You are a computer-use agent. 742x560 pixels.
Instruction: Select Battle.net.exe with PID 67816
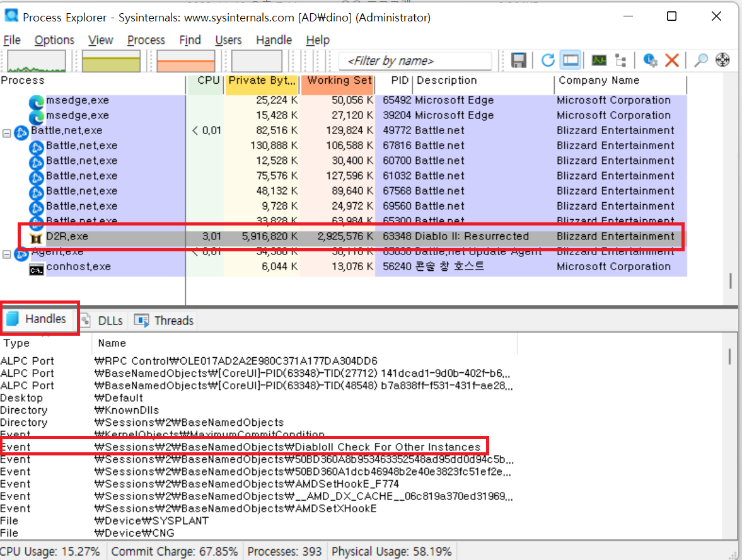[x=343, y=146]
